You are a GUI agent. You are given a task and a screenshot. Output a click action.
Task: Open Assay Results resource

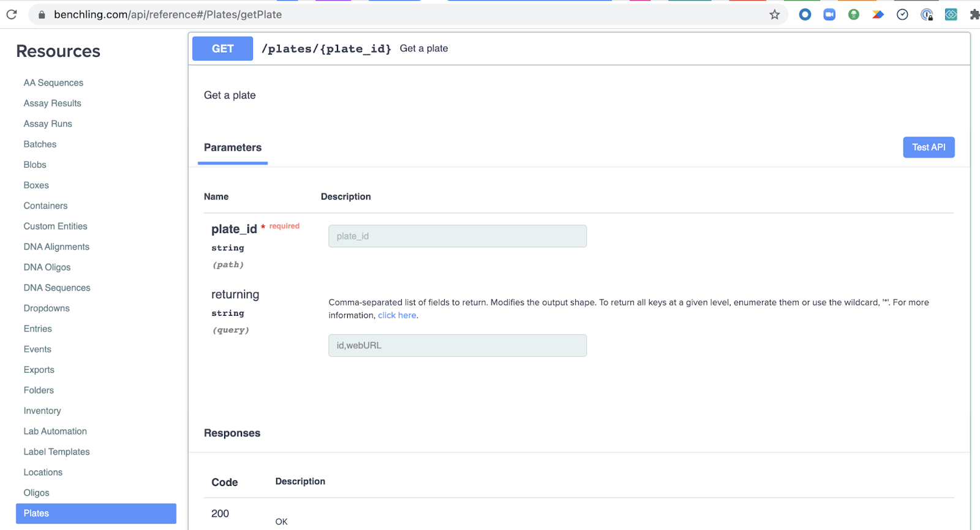point(52,103)
